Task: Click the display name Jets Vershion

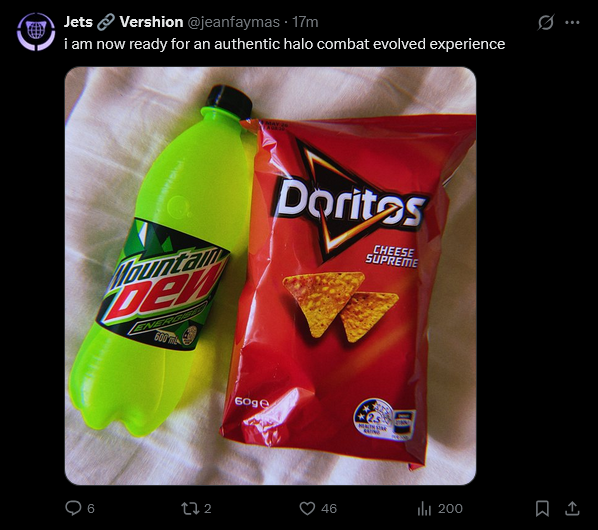Action: point(123,22)
